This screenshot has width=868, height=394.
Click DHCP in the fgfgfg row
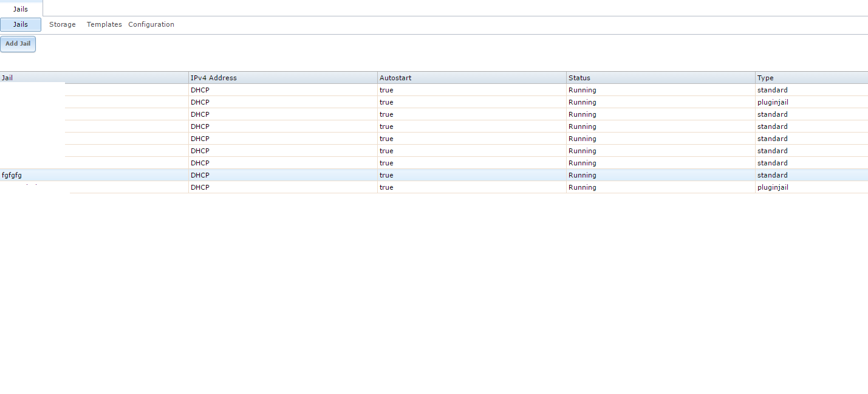click(x=283, y=175)
